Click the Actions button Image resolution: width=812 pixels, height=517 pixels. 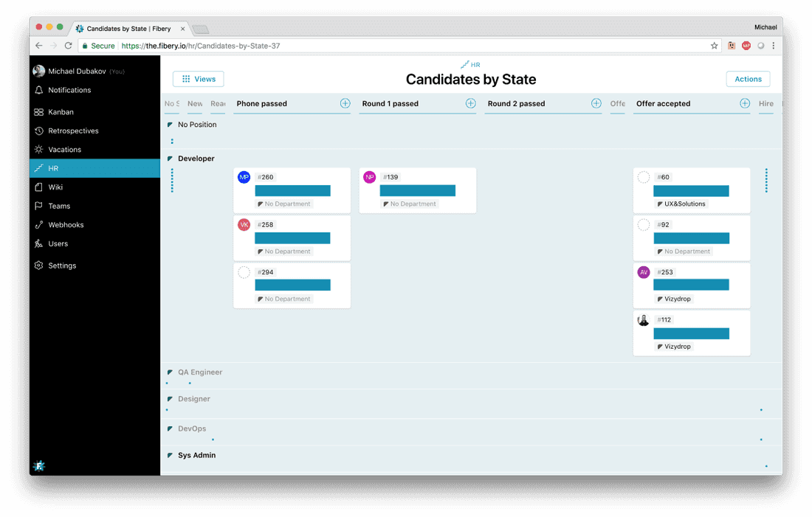(748, 79)
